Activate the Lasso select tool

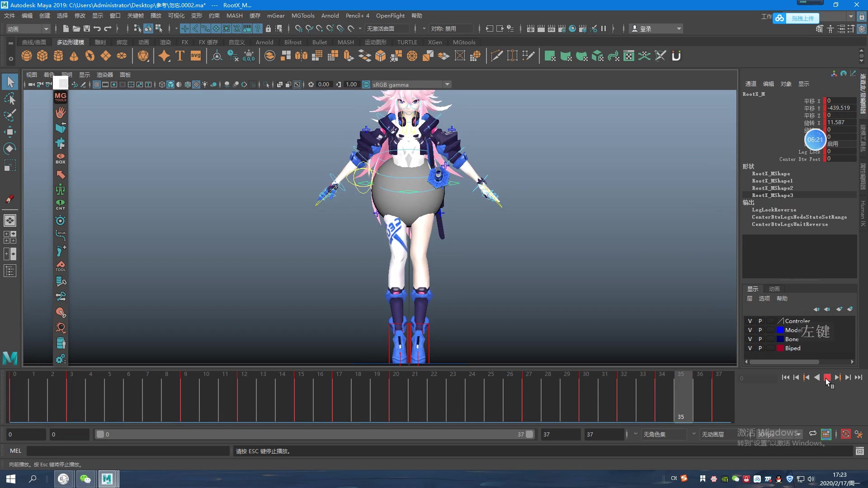click(x=10, y=99)
